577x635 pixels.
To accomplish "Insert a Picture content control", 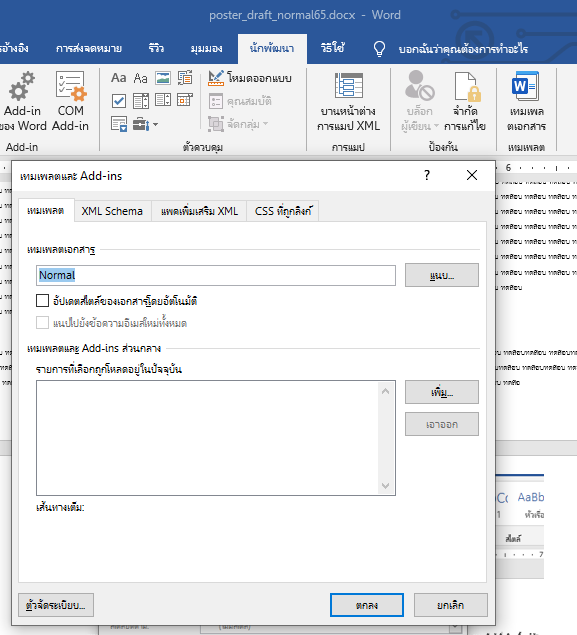I will (x=163, y=78).
